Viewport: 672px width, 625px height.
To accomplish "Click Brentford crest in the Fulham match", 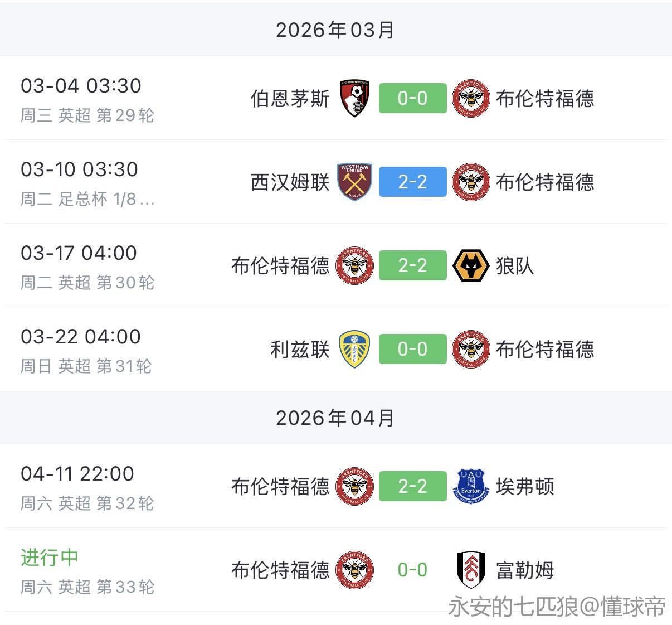I will click(355, 570).
